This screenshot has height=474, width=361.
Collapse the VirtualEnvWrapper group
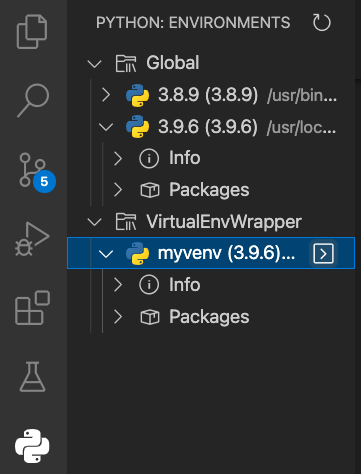(x=94, y=222)
